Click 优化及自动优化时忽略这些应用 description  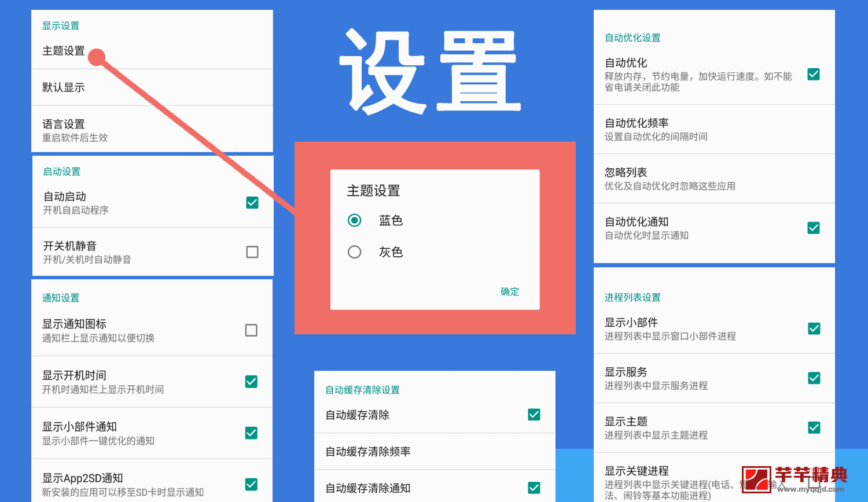[670, 186]
